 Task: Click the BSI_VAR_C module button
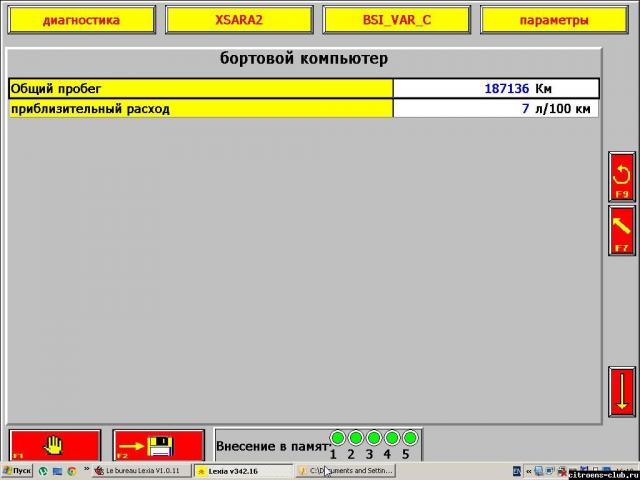(x=396, y=20)
